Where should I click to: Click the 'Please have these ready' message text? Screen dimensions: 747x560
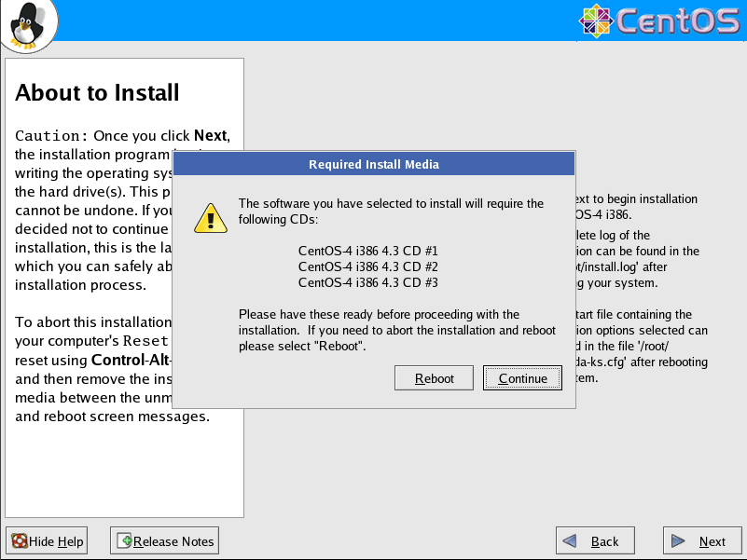379,314
